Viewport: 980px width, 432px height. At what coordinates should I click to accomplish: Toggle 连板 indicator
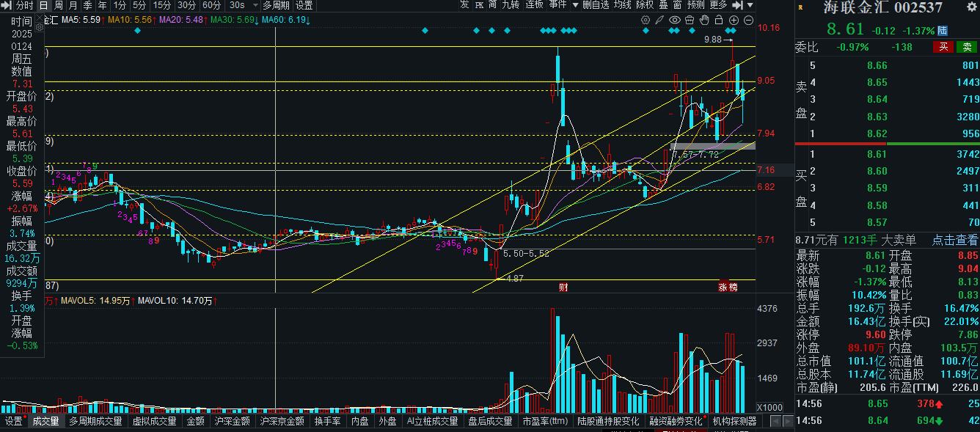coord(534,5)
